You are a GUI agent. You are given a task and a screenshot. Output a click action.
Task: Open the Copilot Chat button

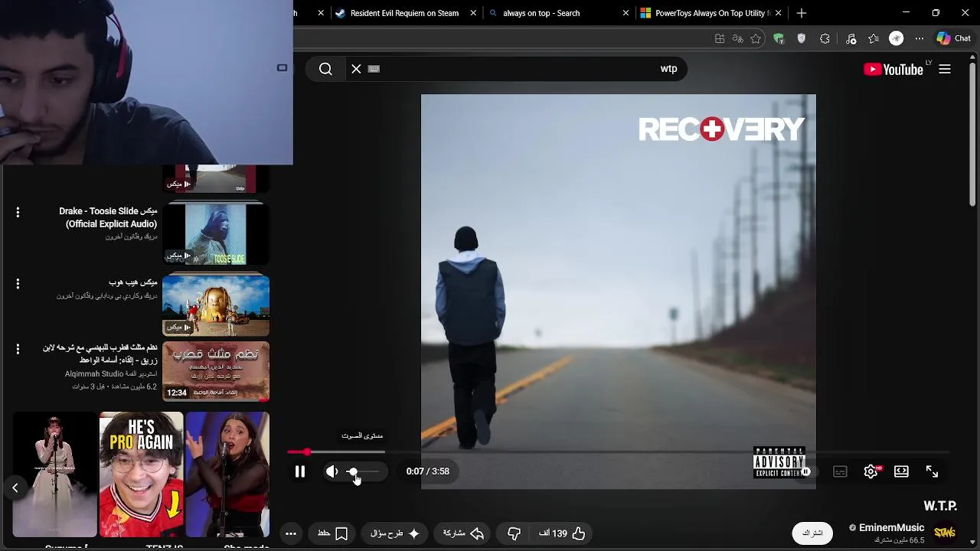coord(954,38)
